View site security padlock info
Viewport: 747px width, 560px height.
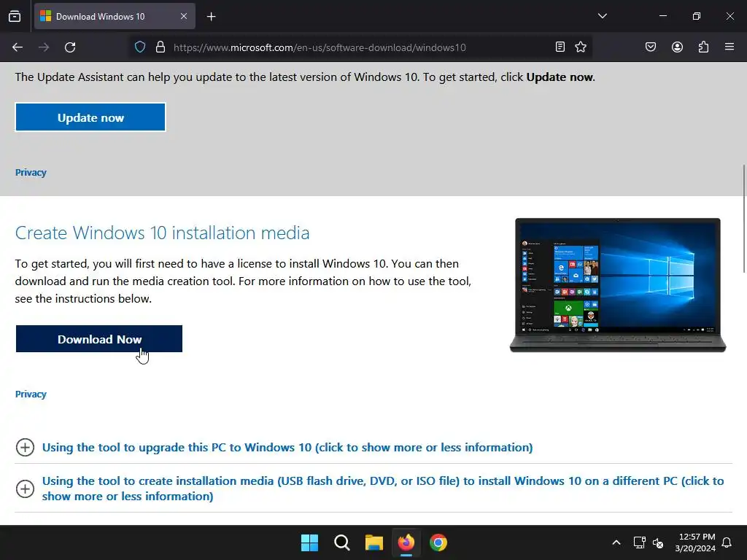click(160, 47)
